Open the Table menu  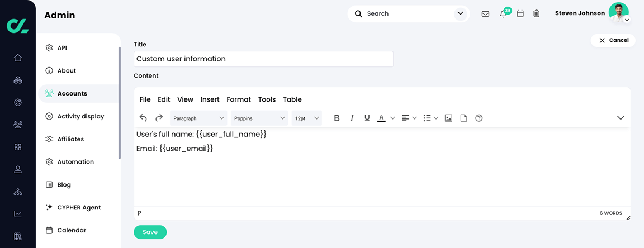[292, 99]
